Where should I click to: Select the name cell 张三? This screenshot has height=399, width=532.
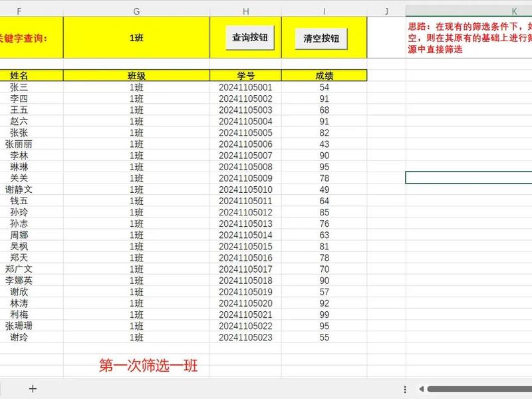(x=31, y=87)
